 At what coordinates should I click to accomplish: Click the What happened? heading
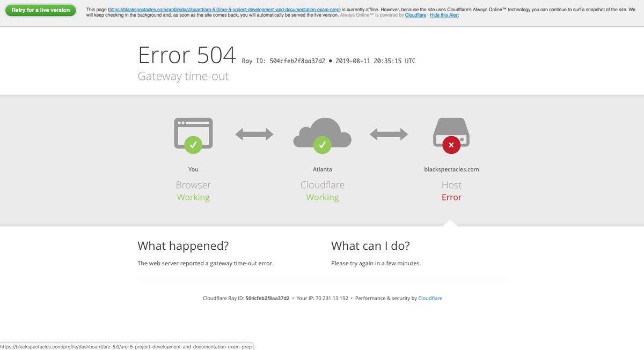click(183, 246)
